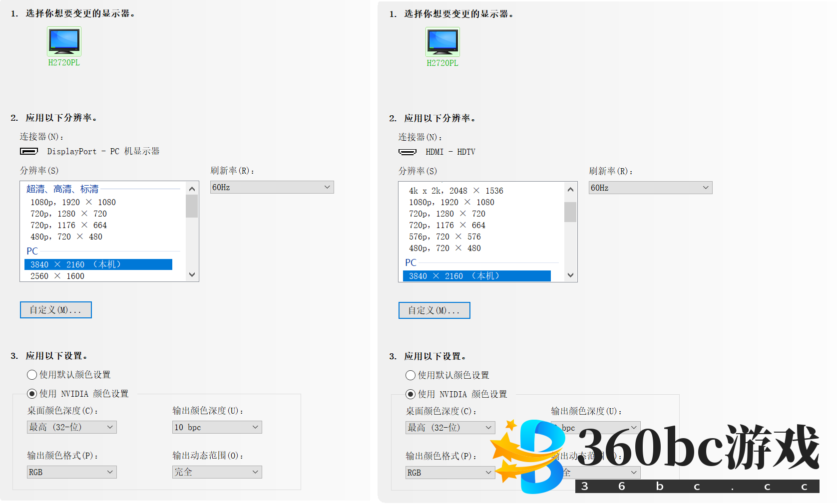Select 使用 NVIDIA 颜色设置 in the DisplayPort panel
The width and height of the screenshot is (837, 504).
[32, 394]
